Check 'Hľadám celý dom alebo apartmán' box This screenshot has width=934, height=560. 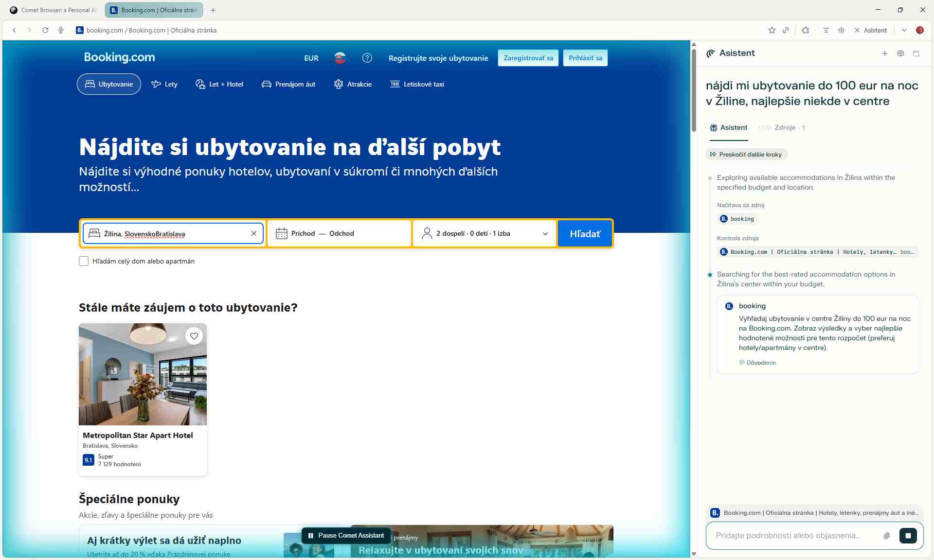[x=84, y=262]
